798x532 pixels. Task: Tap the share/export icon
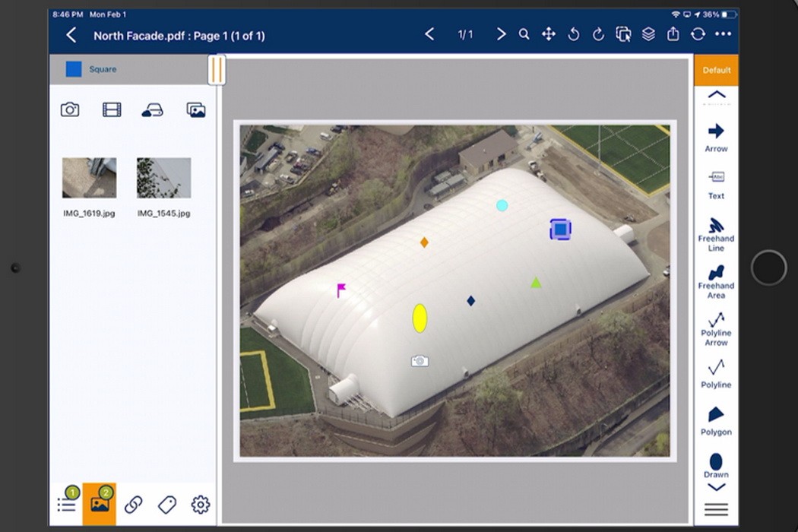pos(673,35)
